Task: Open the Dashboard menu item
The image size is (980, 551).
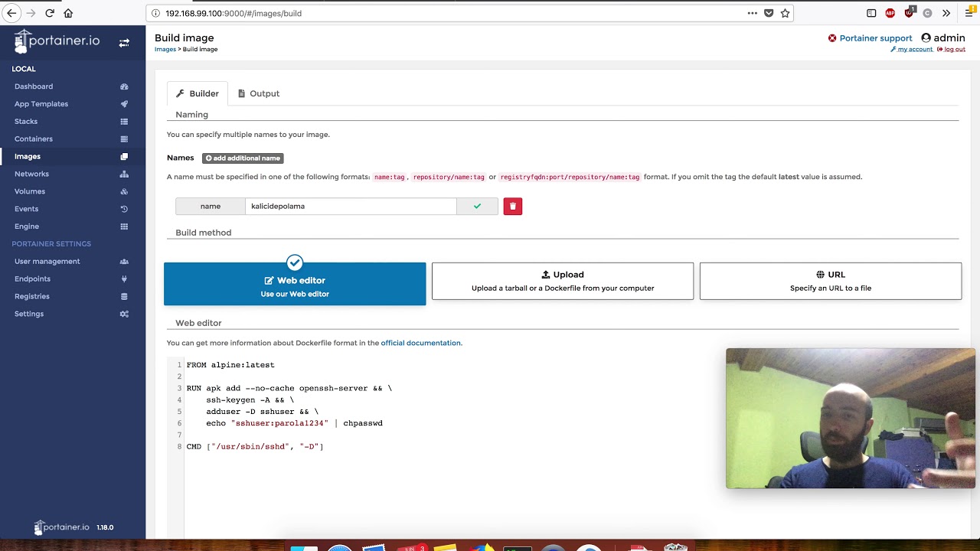Action: (34, 86)
